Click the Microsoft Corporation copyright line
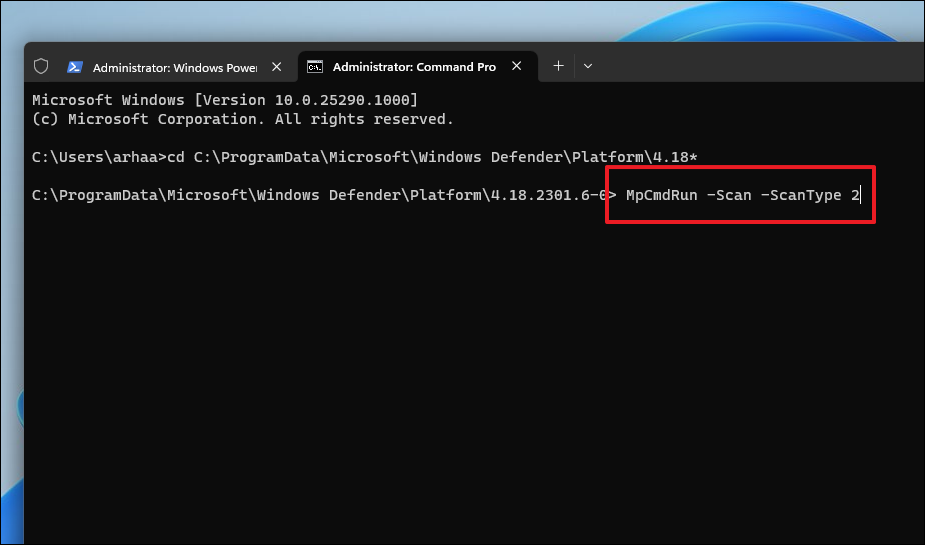925x545 pixels. (x=243, y=119)
